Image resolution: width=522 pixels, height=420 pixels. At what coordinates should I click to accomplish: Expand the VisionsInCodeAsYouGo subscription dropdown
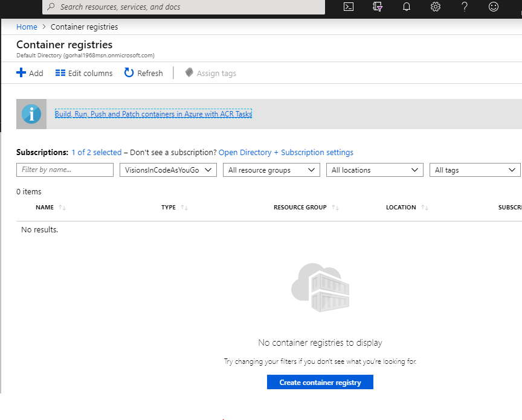click(168, 170)
